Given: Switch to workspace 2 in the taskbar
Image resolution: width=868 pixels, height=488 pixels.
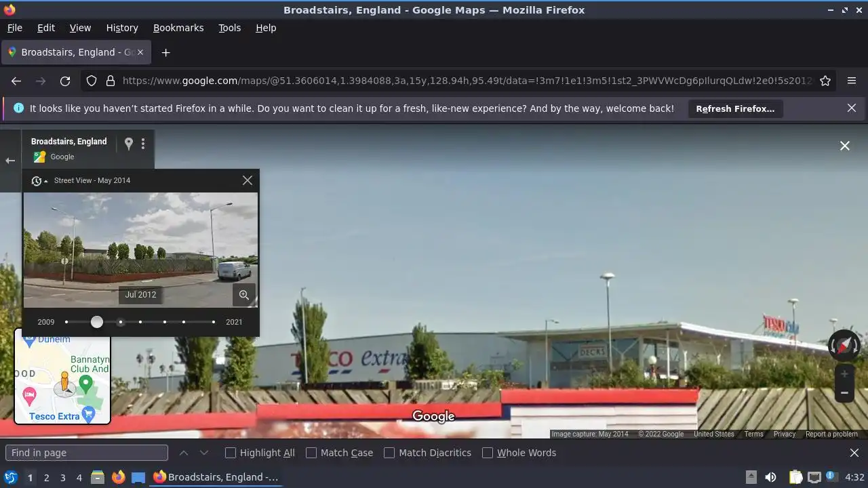Looking at the screenshot, I should coord(46,477).
